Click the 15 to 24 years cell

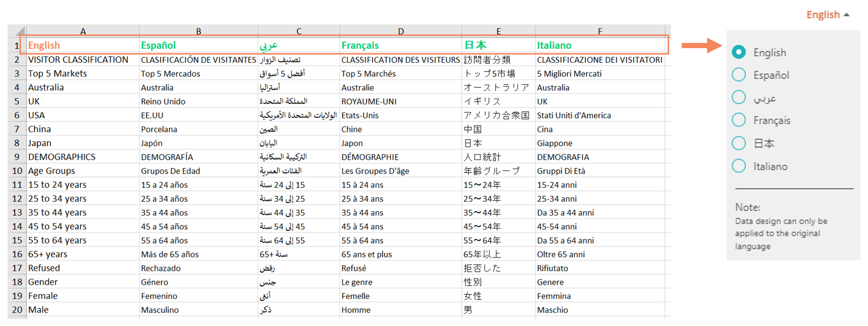point(83,184)
